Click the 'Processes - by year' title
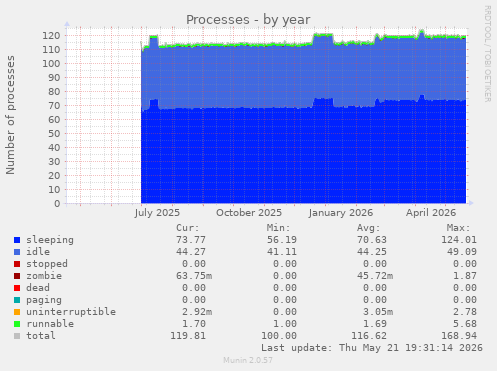 pyautogui.click(x=248, y=20)
